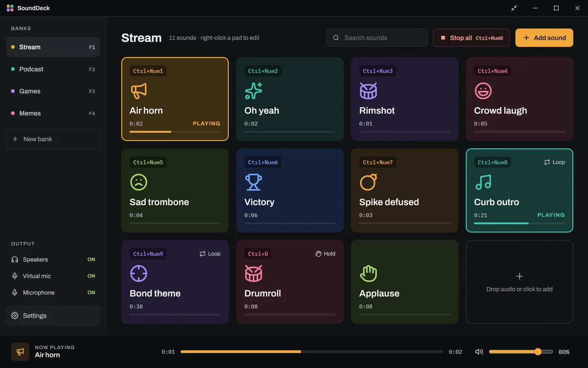588x368 pixels.
Task: Click the megaphone icon on Air horn pad
Action: (x=138, y=91)
